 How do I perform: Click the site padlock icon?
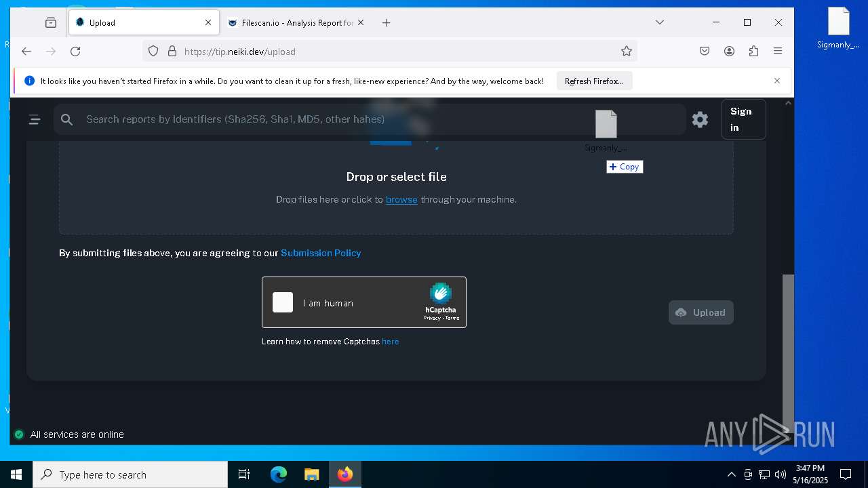click(172, 51)
